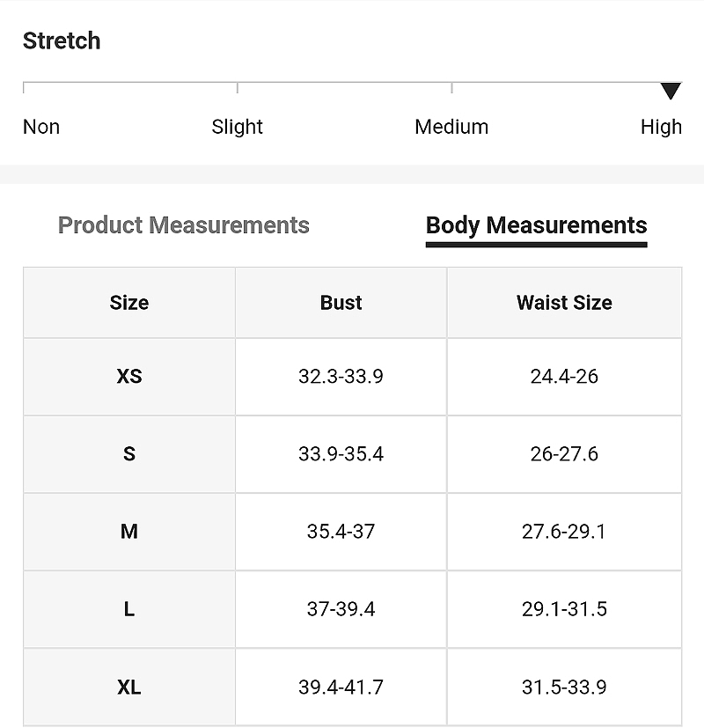
Task: Click the Size column header
Action: (x=129, y=303)
